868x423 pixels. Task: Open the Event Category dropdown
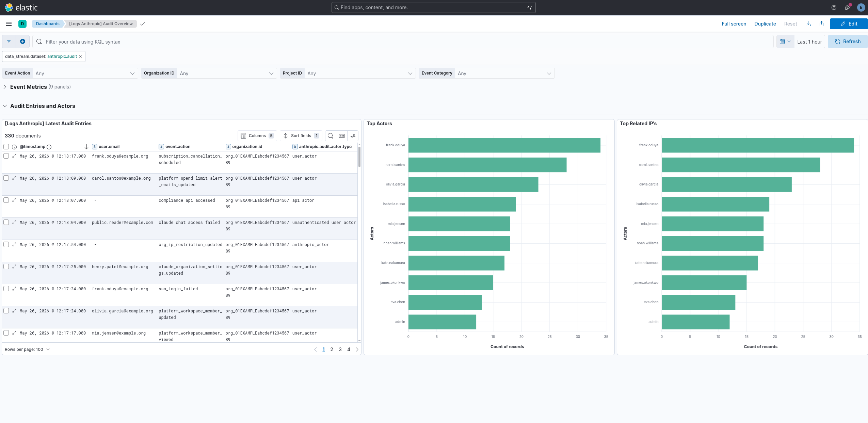pyautogui.click(x=504, y=73)
